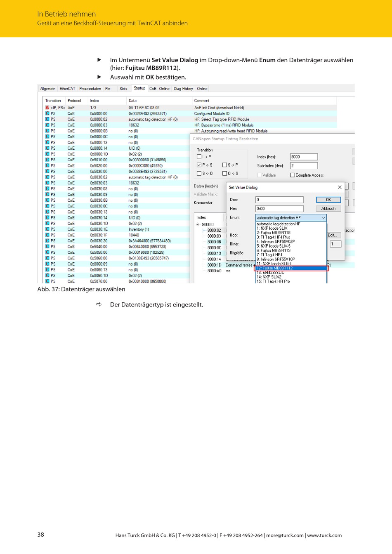Switch to the CoE - Online tab

(159, 89)
